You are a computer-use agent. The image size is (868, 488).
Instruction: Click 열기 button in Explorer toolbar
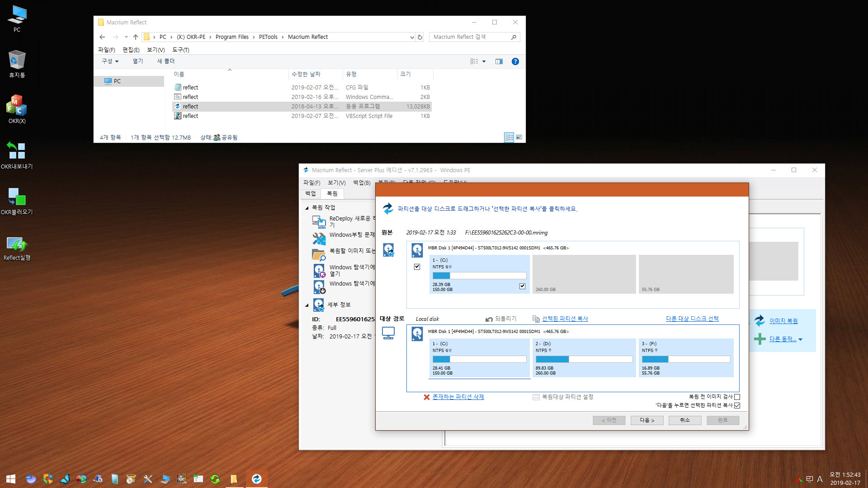coord(137,61)
